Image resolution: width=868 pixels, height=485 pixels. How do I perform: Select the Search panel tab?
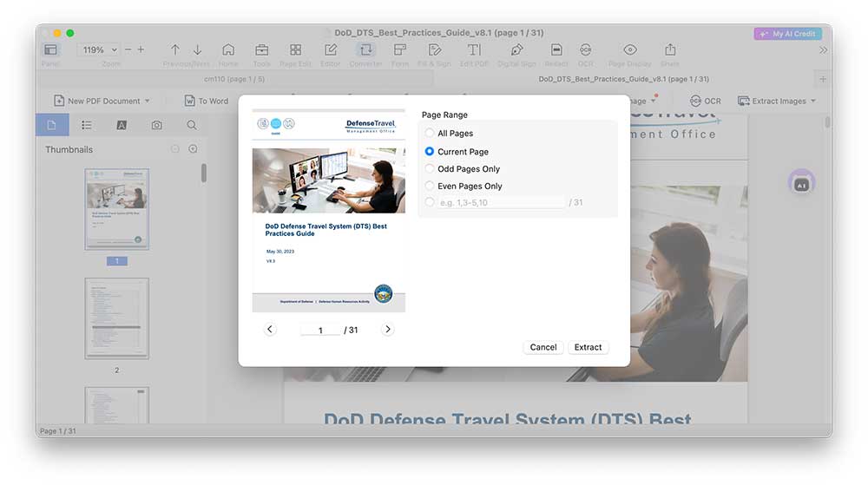pos(192,125)
